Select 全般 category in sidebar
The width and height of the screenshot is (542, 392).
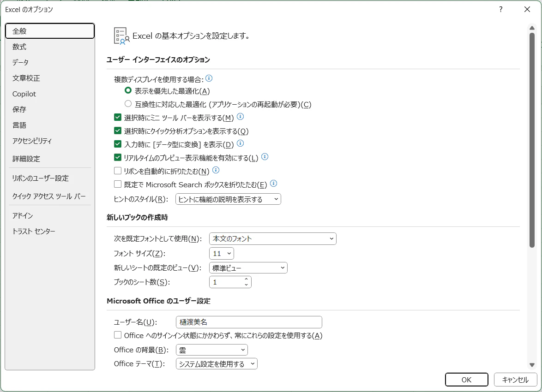(50, 31)
